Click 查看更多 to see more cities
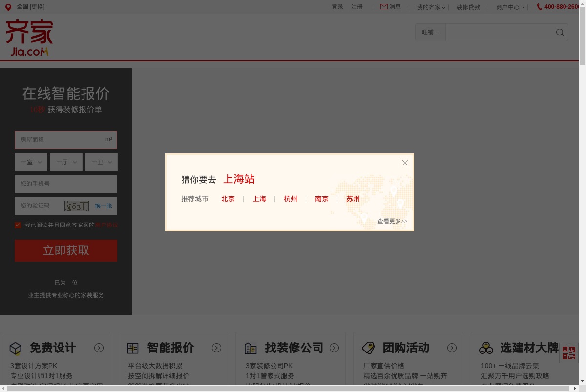The image size is (586, 392). [x=392, y=221]
